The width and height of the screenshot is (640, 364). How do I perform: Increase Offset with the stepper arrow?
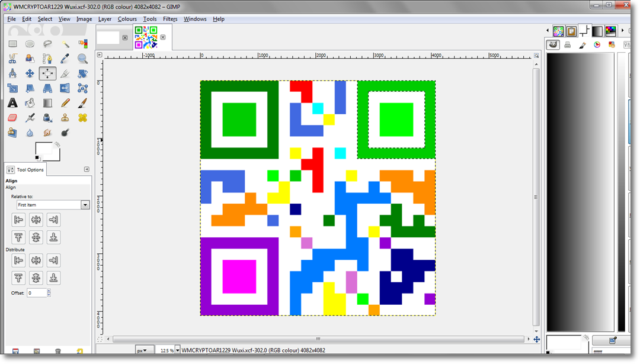(x=49, y=291)
